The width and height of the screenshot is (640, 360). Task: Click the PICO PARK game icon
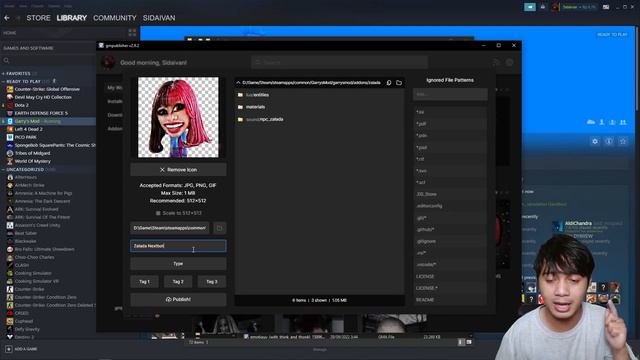point(10,137)
